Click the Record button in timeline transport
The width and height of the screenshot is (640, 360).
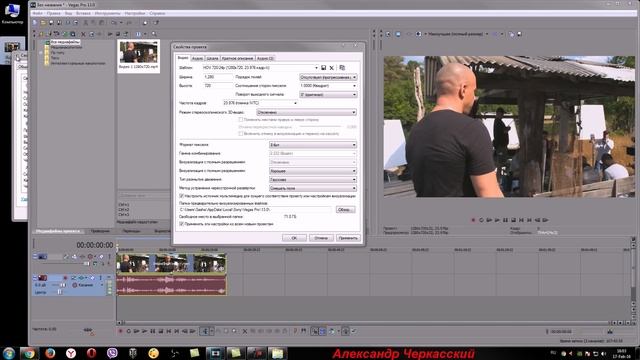tap(120, 331)
